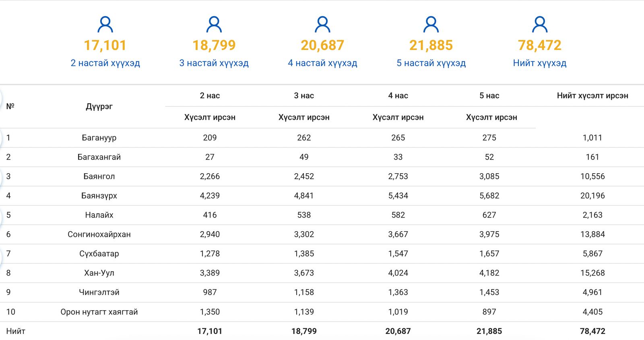Click Багахангай total value 161
The image size is (644, 340).
point(592,157)
